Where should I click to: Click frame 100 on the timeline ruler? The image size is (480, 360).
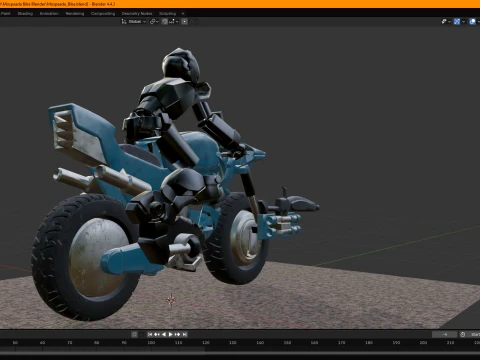(x=151, y=343)
